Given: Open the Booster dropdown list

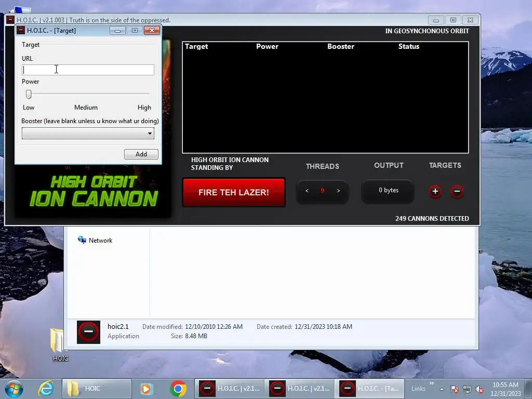Looking at the screenshot, I should coord(88,134).
